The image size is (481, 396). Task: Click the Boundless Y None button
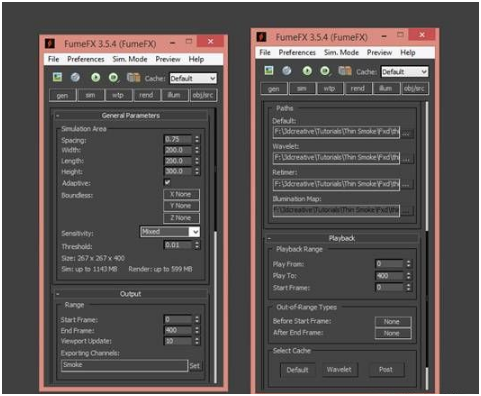click(x=181, y=206)
